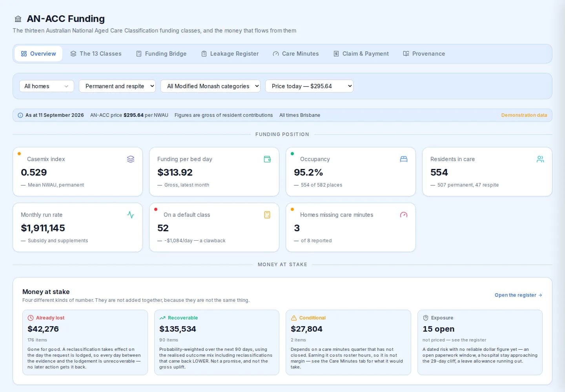Viewport: 565px width, 392px height.
Task: Click the Subsidy and supplements caption
Action: pyautogui.click(x=58, y=241)
